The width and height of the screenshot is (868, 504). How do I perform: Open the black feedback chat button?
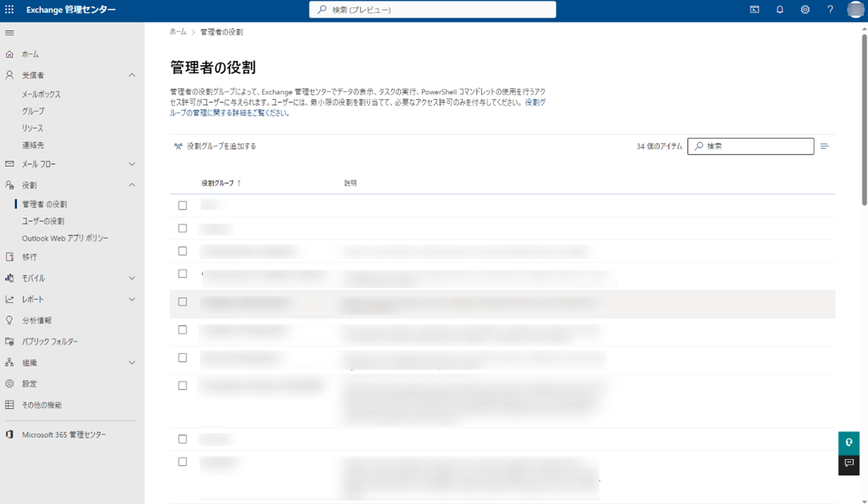(849, 465)
